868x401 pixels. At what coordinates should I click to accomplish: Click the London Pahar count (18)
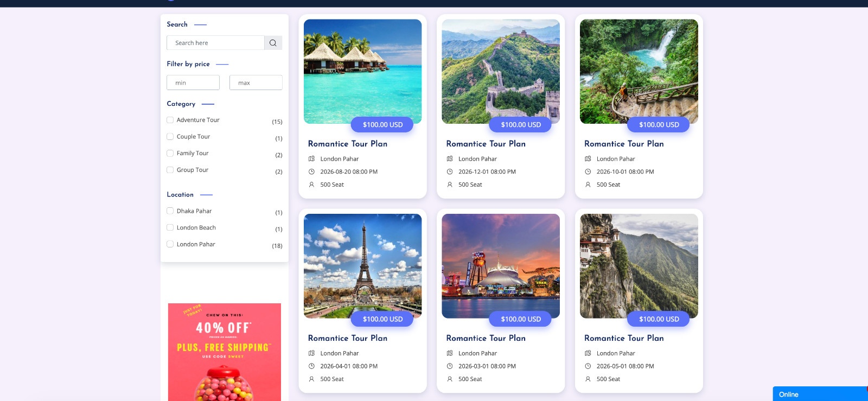coord(277,246)
